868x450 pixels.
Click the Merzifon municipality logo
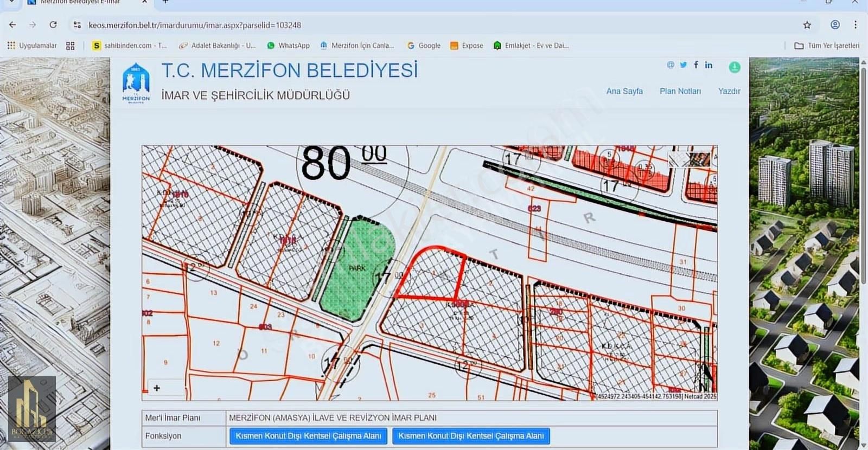[136, 83]
